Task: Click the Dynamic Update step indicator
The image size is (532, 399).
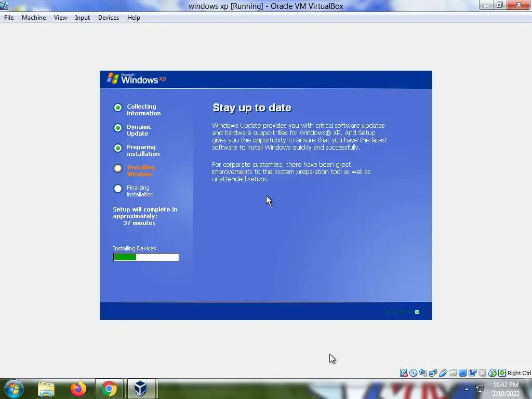Action: (x=118, y=128)
